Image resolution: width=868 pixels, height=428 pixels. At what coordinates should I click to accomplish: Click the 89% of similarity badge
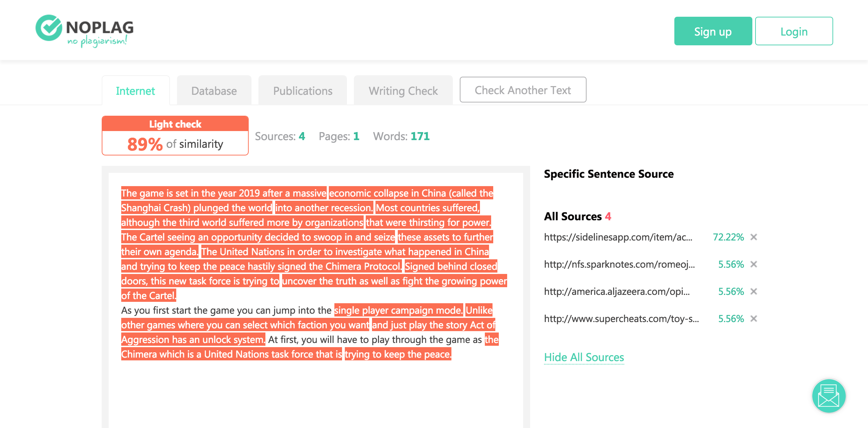click(175, 144)
